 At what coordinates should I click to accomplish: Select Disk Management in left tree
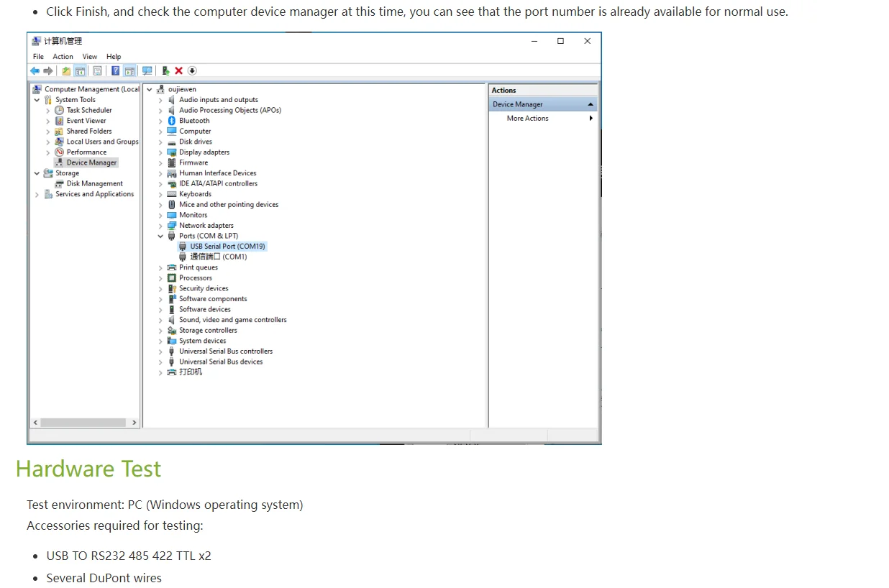pyautogui.click(x=94, y=183)
